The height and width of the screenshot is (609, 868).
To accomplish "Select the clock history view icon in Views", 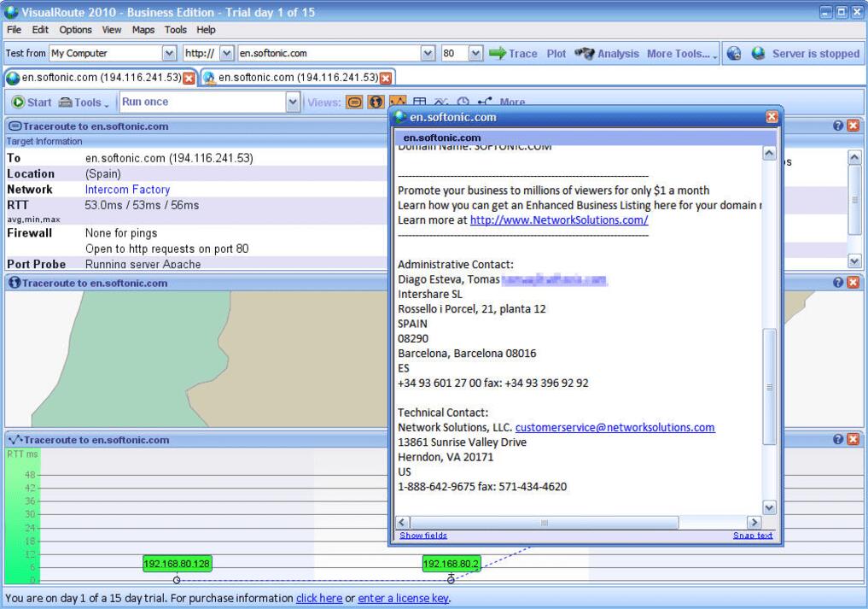I will tap(463, 102).
